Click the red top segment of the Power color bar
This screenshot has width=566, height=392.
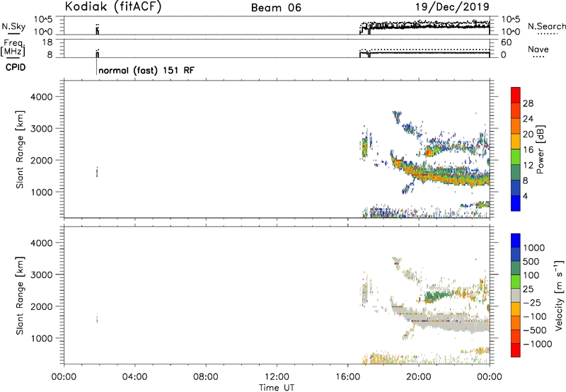point(516,95)
